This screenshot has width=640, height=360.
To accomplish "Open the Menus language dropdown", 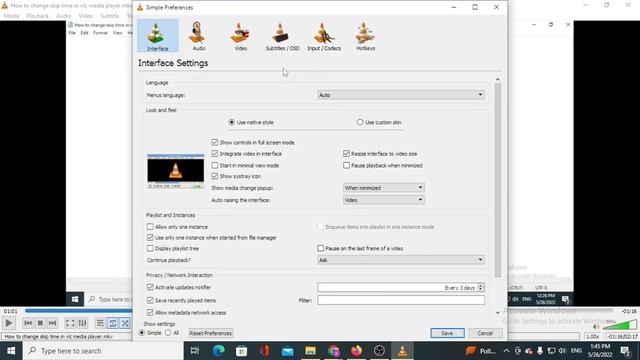I will (401, 95).
